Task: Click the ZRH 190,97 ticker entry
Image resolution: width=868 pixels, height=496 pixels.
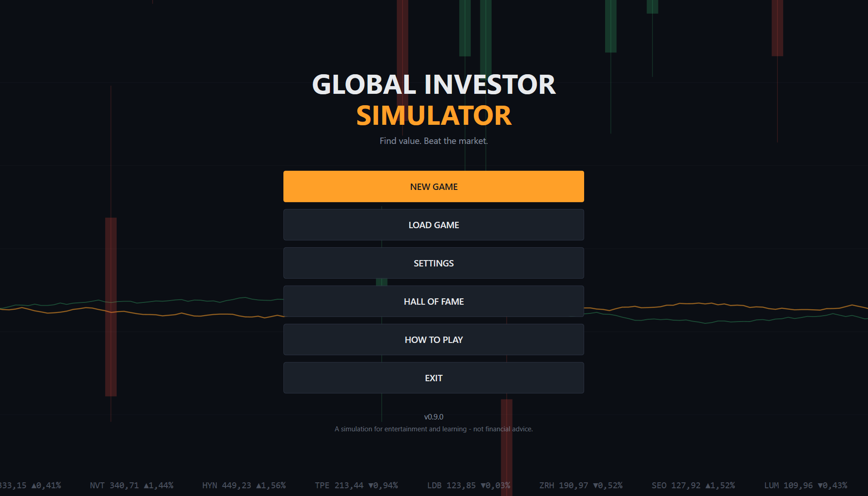Action: [x=581, y=486]
